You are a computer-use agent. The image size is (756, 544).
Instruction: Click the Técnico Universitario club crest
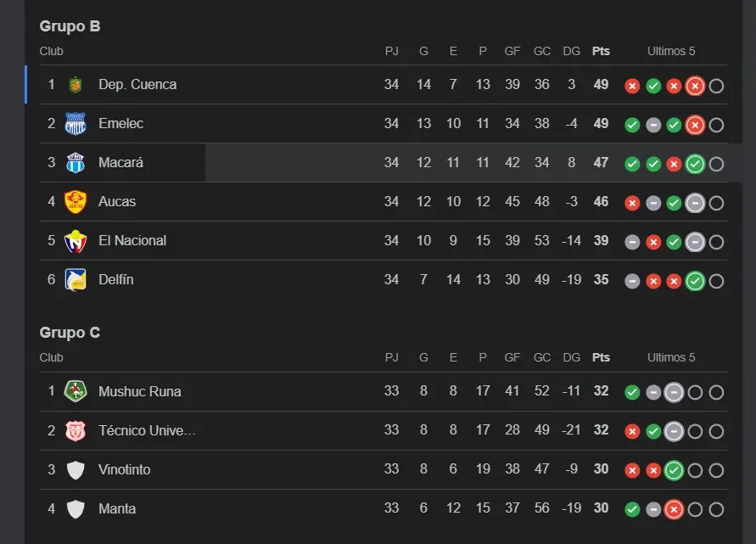(x=76, y=431)
